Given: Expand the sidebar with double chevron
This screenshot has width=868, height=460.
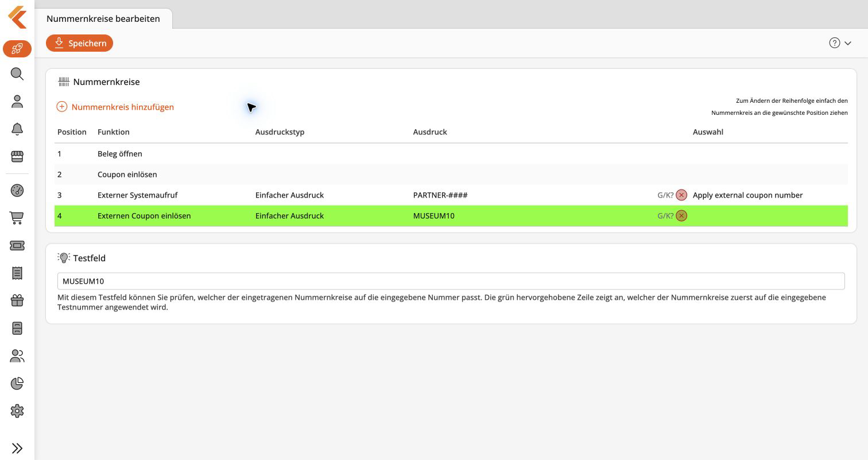Looking at the screenshot, I should (17, 449).
